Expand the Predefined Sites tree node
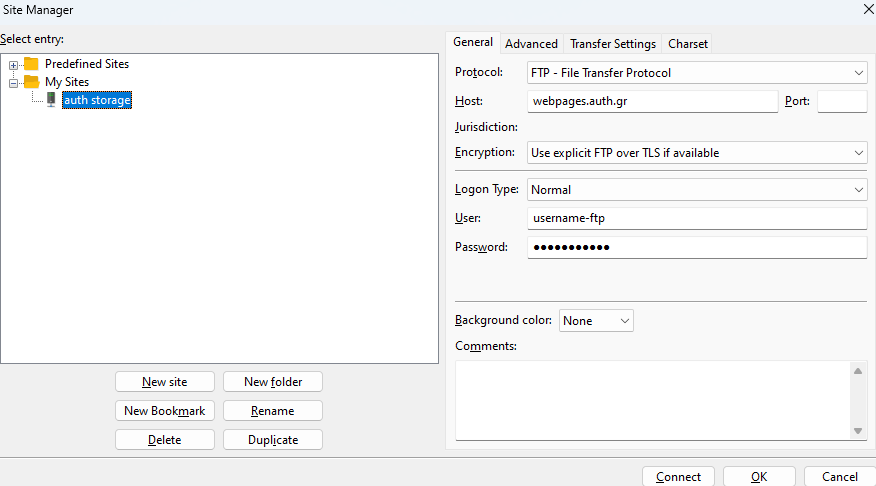Image resolution: width=876 pixels, height=486 pixels. pos(14,65)
